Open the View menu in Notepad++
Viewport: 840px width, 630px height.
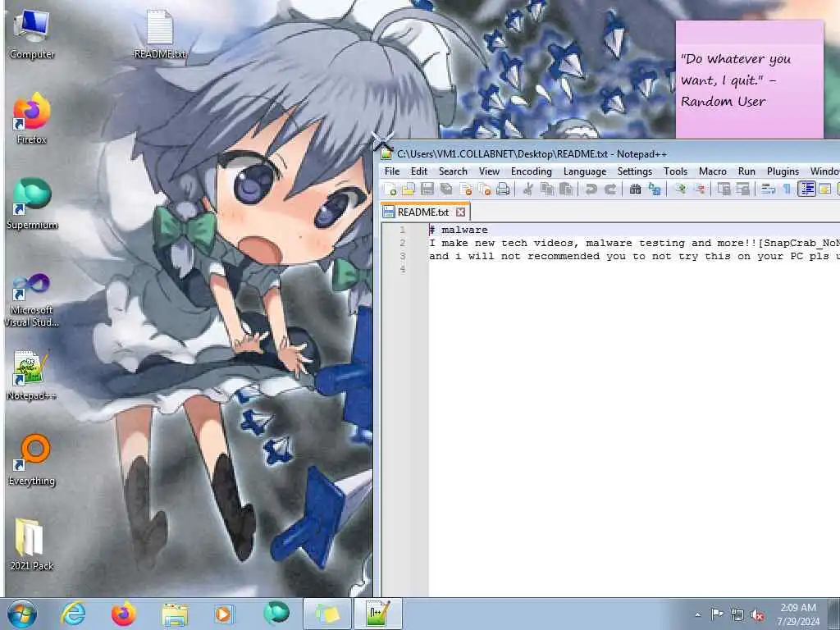tap(489, 171)
